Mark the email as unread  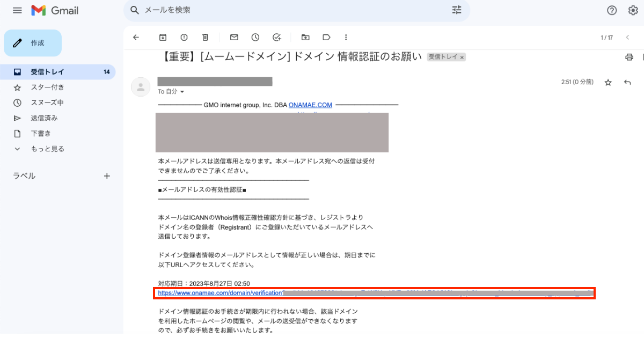point(234,38)
